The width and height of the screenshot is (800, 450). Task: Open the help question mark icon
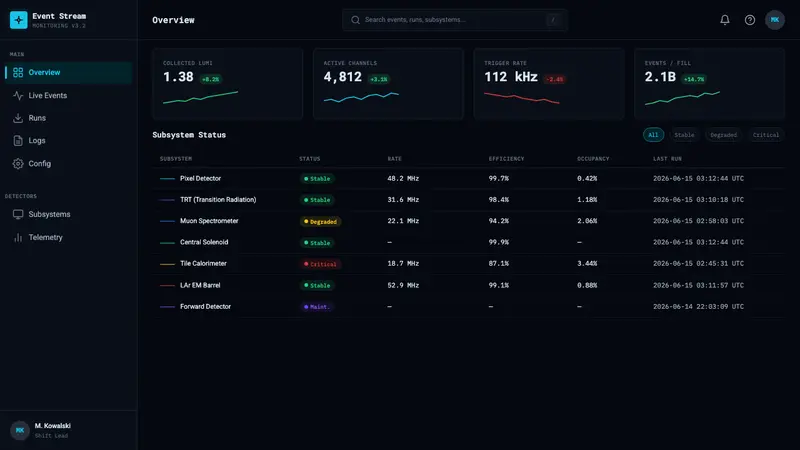point(749,20)
